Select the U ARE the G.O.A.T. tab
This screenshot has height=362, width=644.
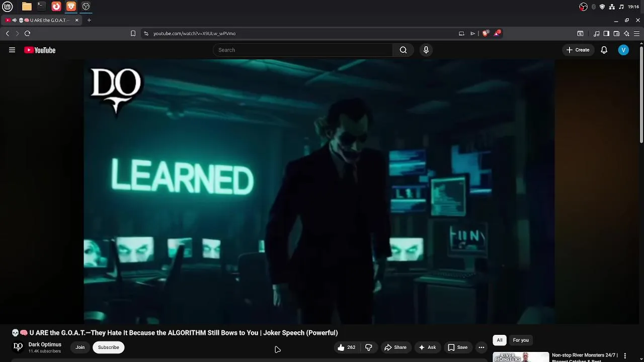41,20
